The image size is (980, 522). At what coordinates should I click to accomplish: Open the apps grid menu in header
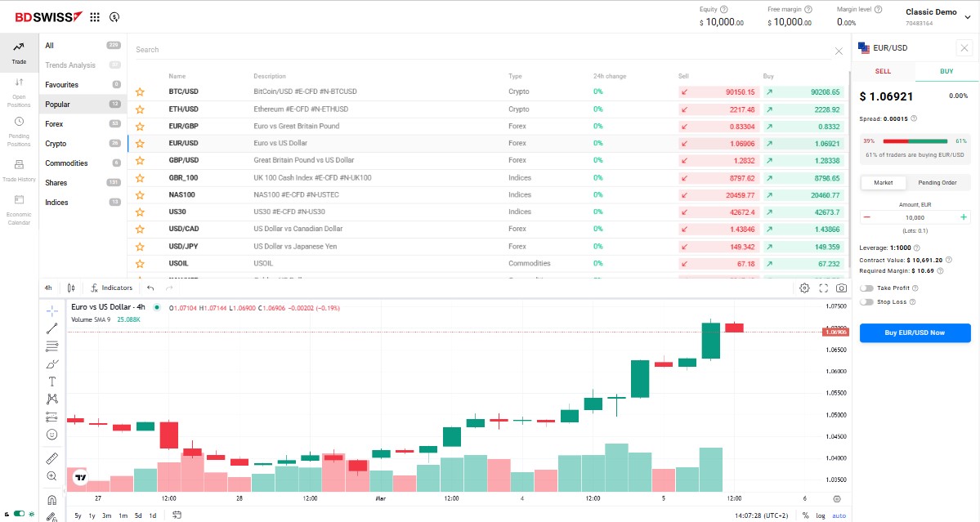click(95, 17)
